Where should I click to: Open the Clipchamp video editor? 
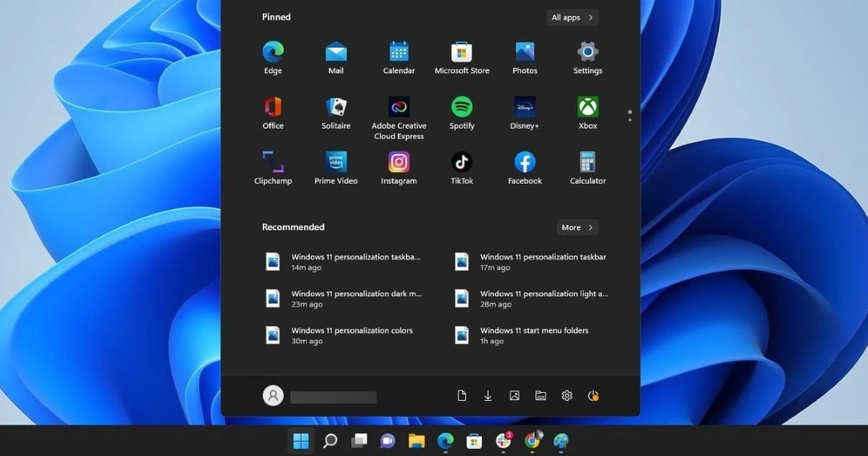(273, 167)
